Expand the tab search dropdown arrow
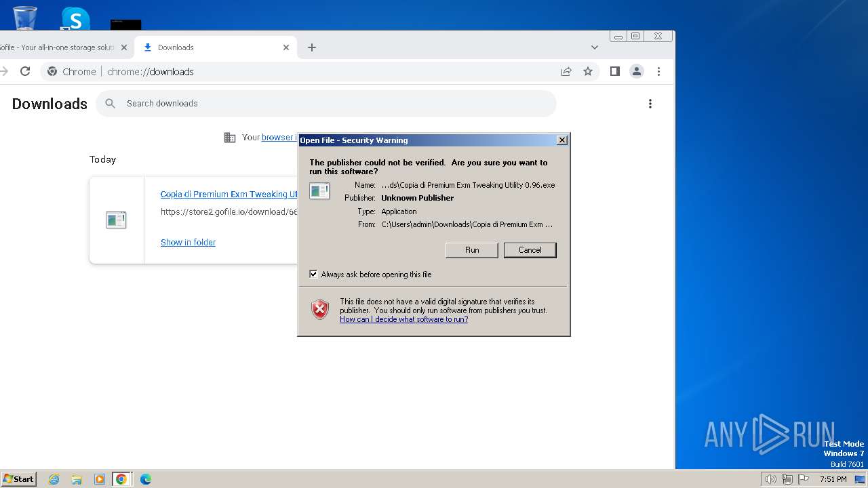Image resolution: width=868 pixels, height=488 pixels. 595,47
